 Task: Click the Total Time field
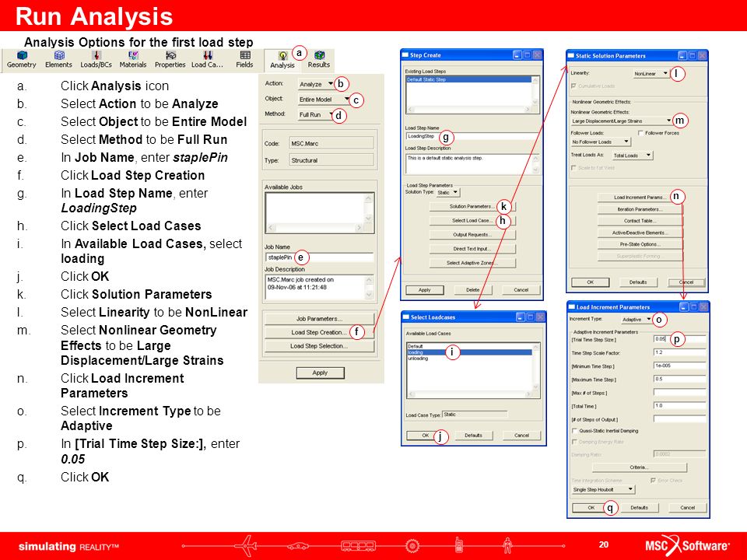point(679,406)
